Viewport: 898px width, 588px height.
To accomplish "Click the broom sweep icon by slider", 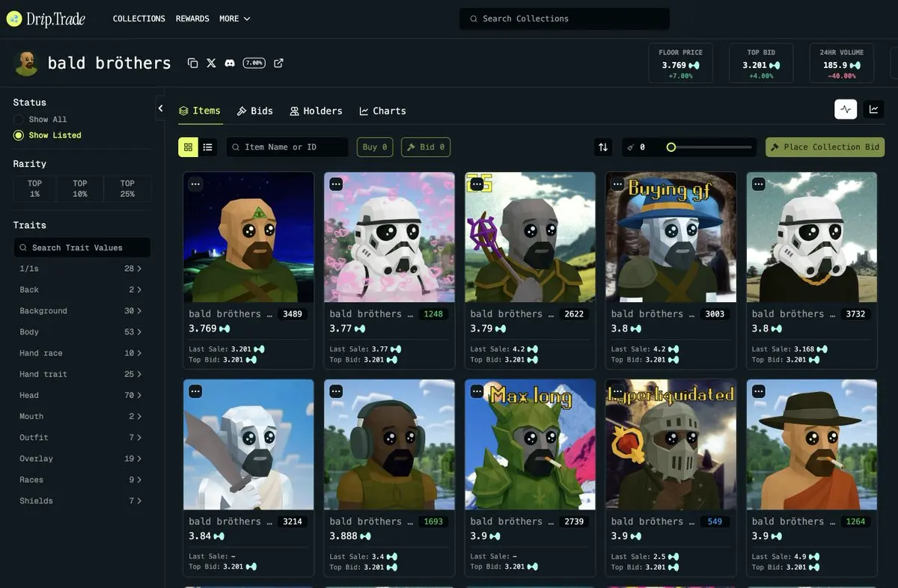I will pos(632,147).
